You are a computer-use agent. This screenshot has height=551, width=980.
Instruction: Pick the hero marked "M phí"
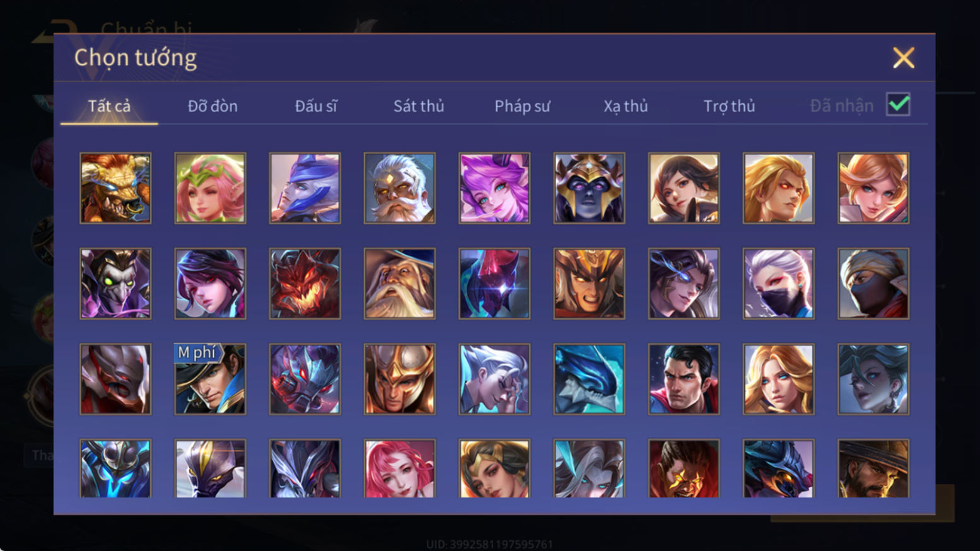click(210, 379)
